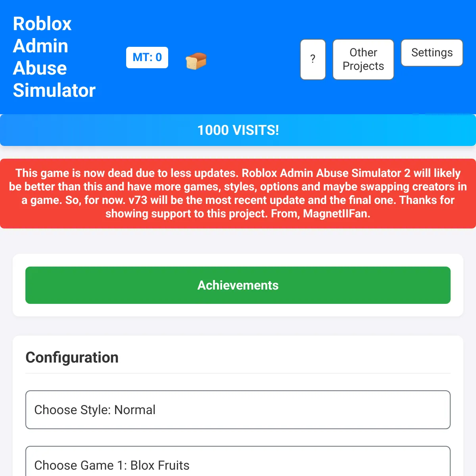
Task: Open the question mark help button
Action: click(x=313, y=59)
